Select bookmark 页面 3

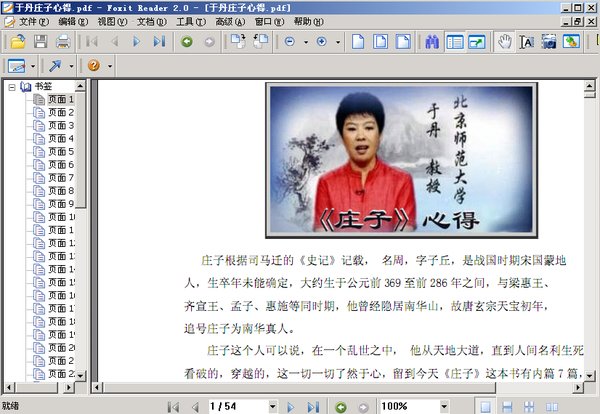61,126
